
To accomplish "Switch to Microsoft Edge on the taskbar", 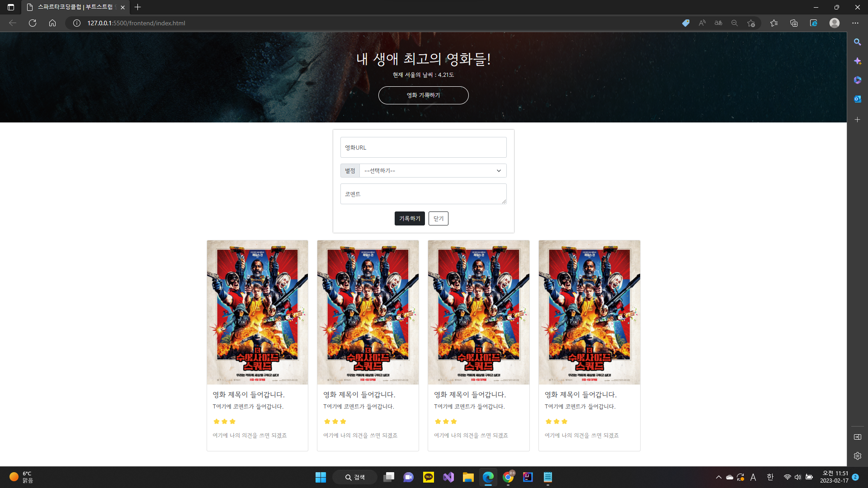I will [488, 477].
